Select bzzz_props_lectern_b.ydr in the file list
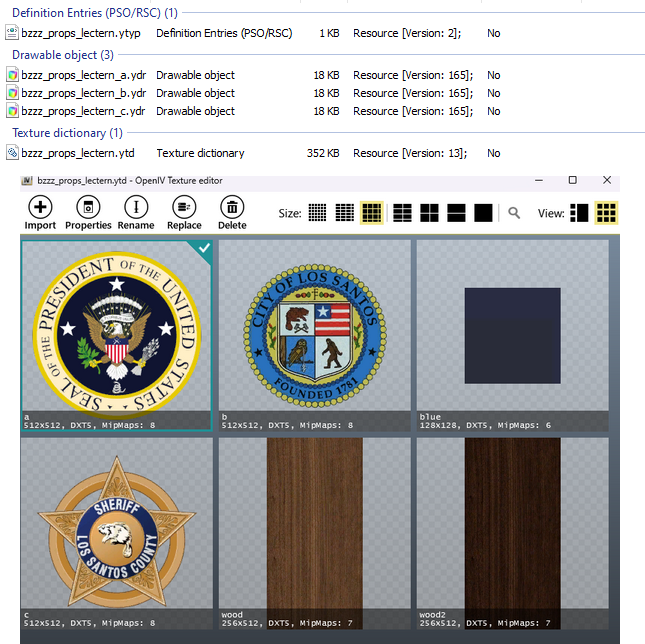This screenshot has width=645, height=644. tap(84, 93)
